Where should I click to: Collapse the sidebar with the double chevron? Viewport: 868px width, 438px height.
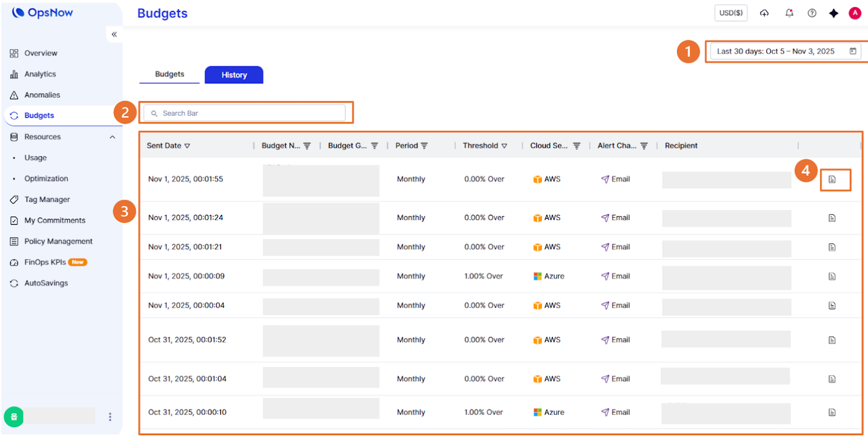click(114, 34)
